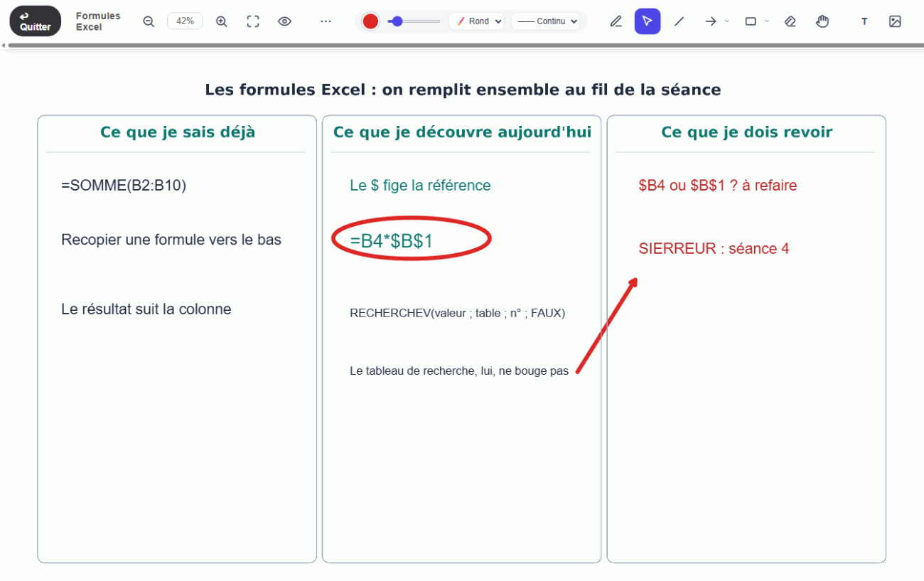Select the cursor selection tool
The image size is (924, 581).
coord(648,21)
